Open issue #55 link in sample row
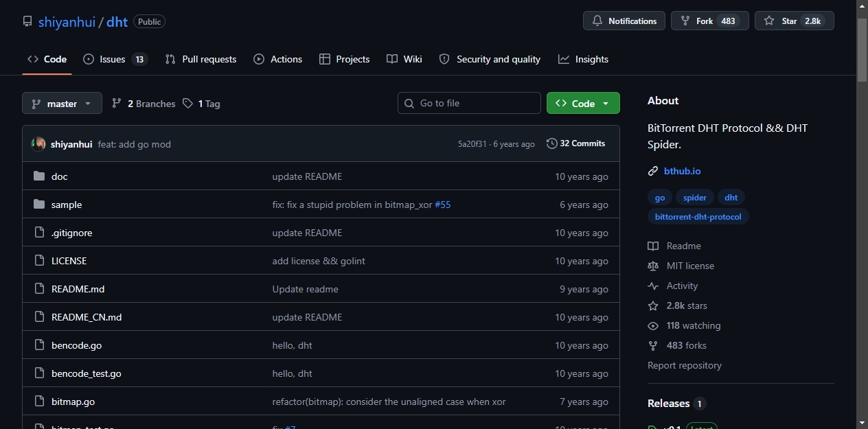Image resolution: width=868 pixels, height=429 pixels. 443,205
